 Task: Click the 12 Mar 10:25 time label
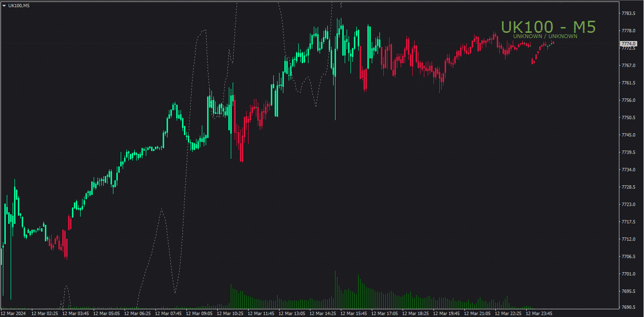click(x=230, y=313)
